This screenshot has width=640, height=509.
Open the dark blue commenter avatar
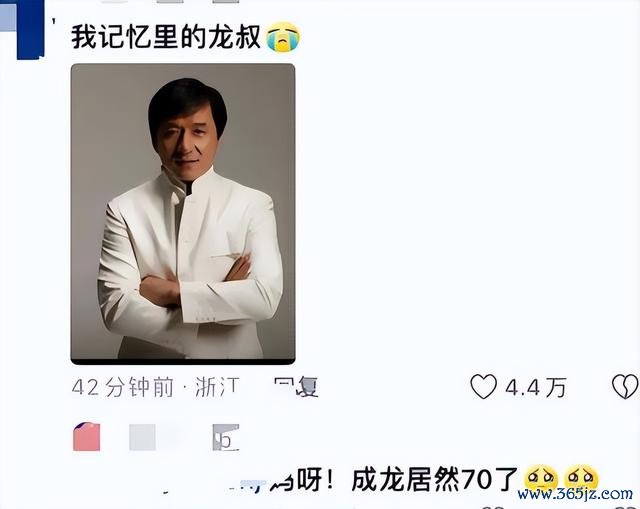point(30,29)
